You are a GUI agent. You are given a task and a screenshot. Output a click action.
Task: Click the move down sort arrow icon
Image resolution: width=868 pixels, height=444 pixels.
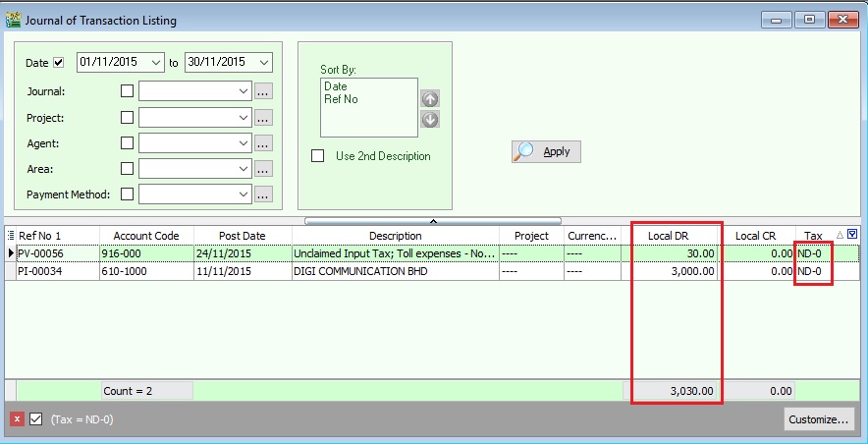[430, 120]
